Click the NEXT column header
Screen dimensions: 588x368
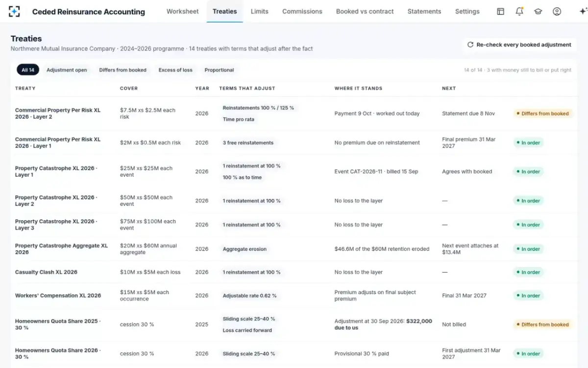click(449, 88)
